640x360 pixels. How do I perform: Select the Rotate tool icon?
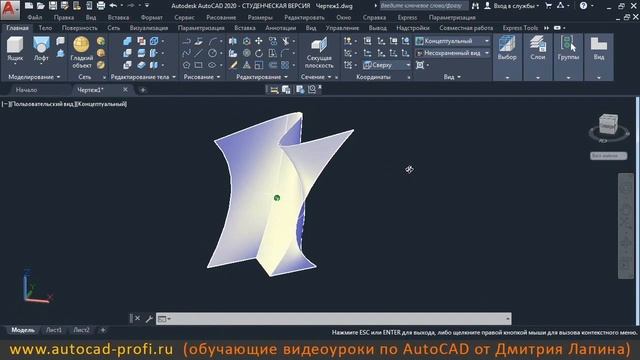(x=259, y=53)
